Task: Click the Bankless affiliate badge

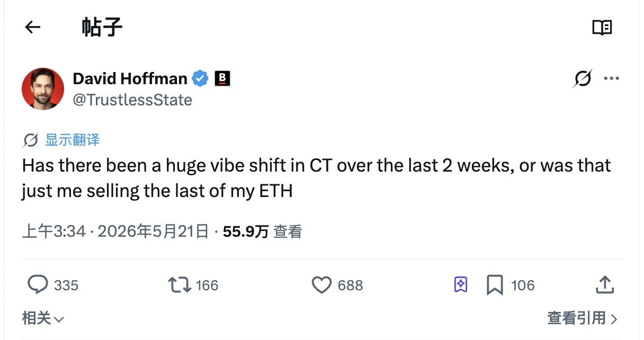Action: 222,79
